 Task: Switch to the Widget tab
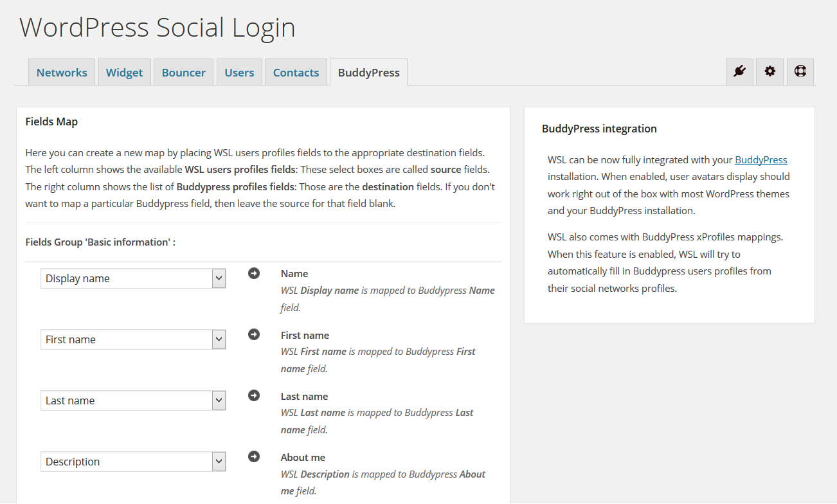(124, 72)
